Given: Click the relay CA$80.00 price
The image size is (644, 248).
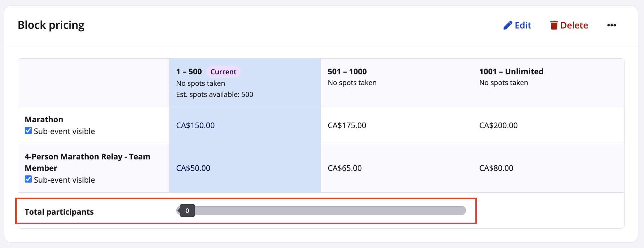Looking at the screenshot, I should [x=496, y=168].
